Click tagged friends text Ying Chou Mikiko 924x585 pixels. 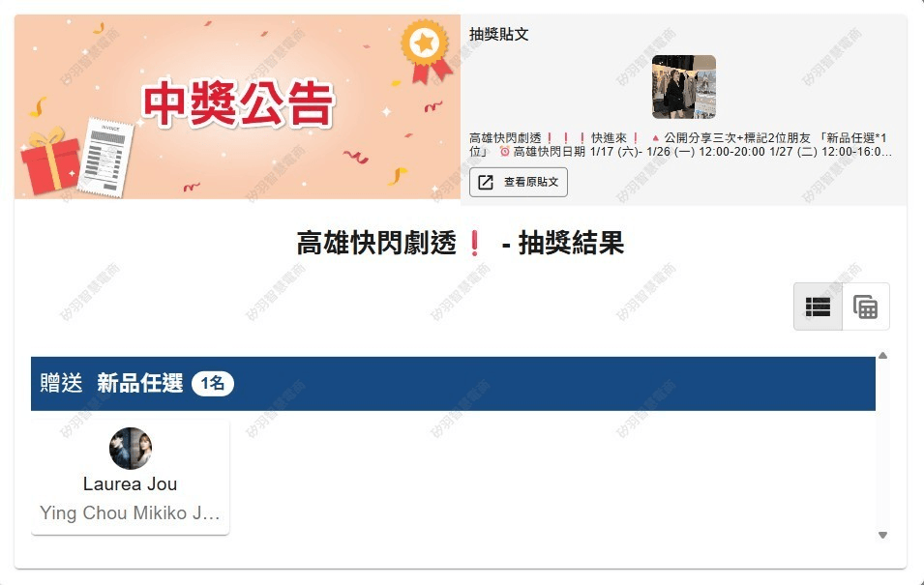tap(131, 512)
